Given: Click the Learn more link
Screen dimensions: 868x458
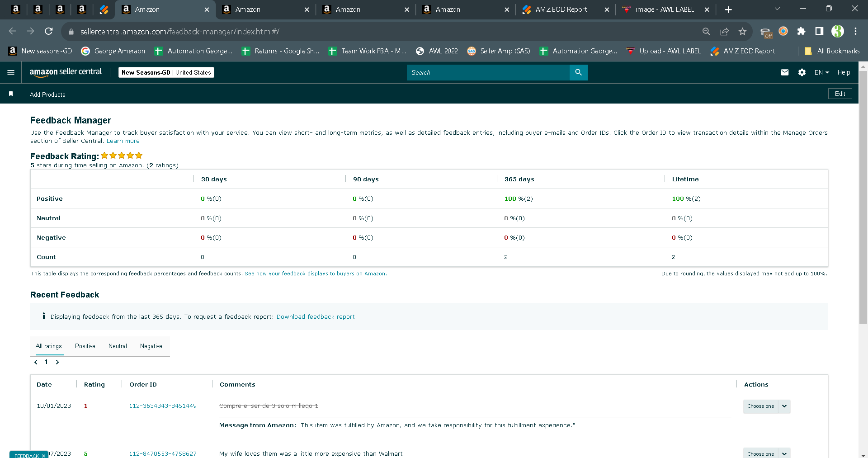Looking at the screenshot, I should (x=123, y=141).
